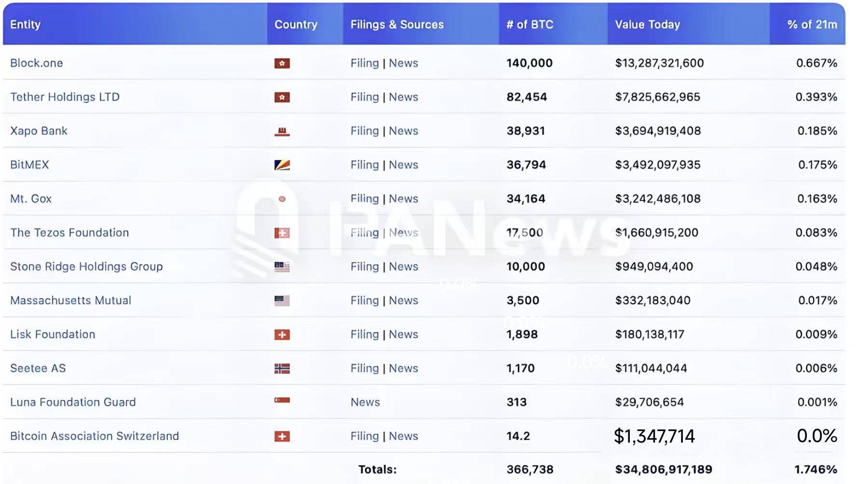The image size is (868, 484).
Task: Open the News link for BitMEX
Action: click(403, 165)
